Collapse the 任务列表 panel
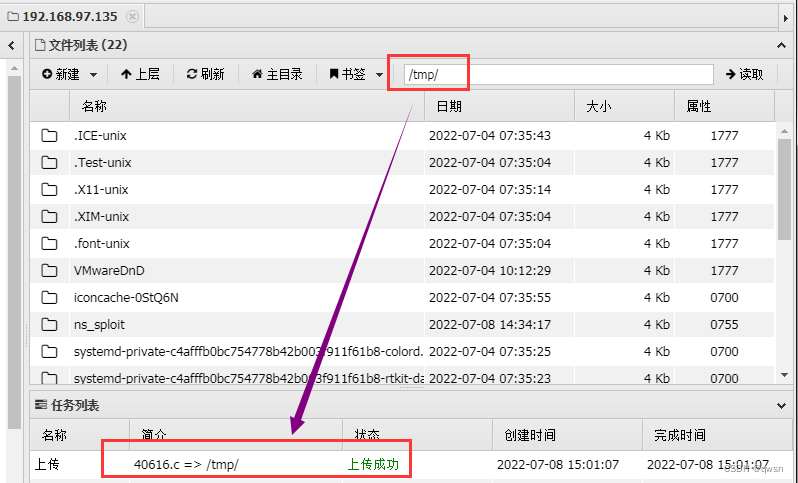 [781, 406]
